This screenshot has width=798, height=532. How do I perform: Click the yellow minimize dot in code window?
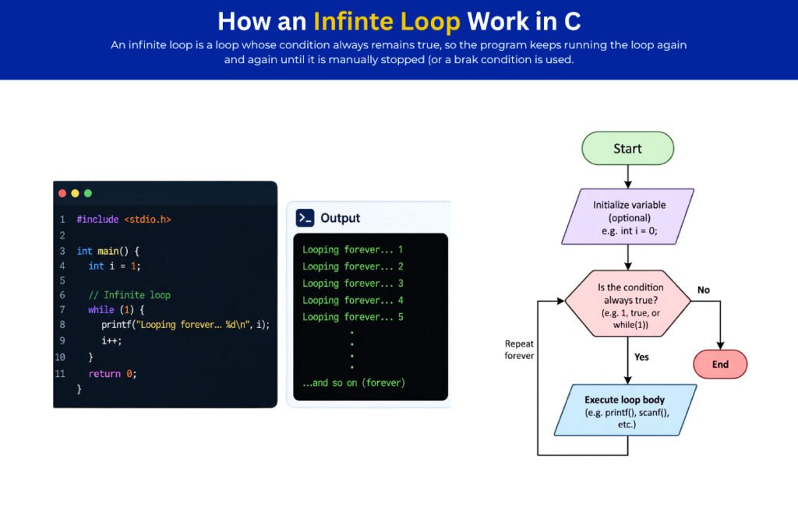[x=76, y=193]
